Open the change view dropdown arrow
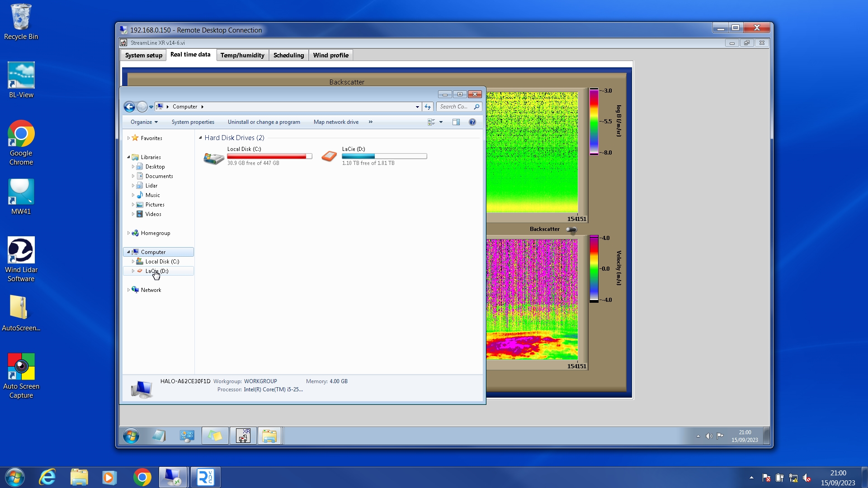 pos(441,122)
